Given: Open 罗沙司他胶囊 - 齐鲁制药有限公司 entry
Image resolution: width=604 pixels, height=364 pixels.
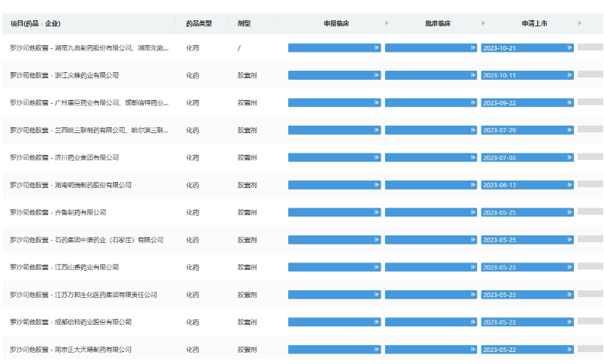Looking at the screenshot, I should (58, 213).
